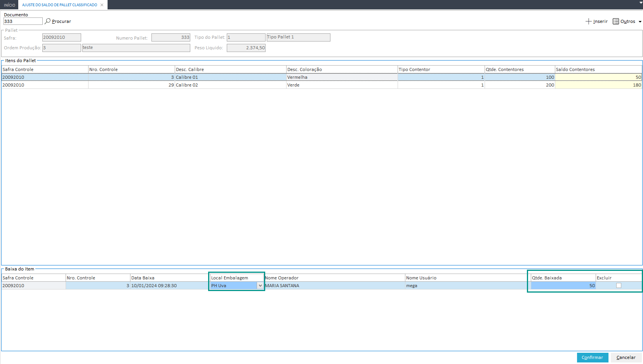The width and height of the screenshot is (643, 364).
Task: Open the Local Embalagem PH Uva dropdown
Action: point(260,286)
